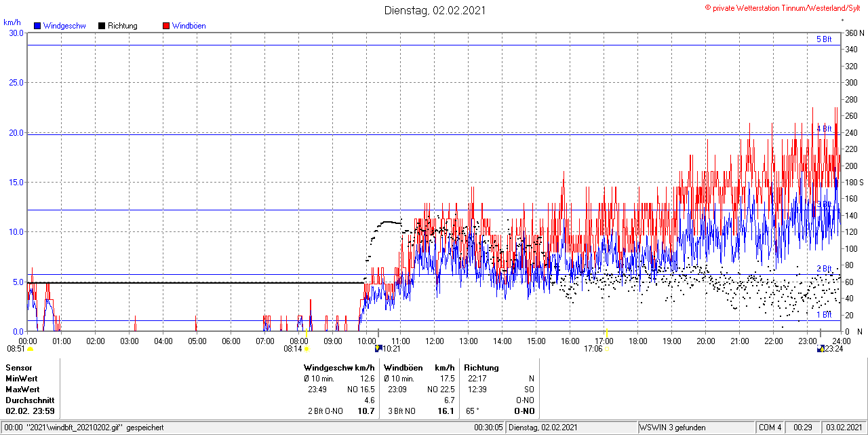Viewport: 868px width, 435px height.
Task: Click the 'MaxWert' row label
Action: click(x=23, y=390)
